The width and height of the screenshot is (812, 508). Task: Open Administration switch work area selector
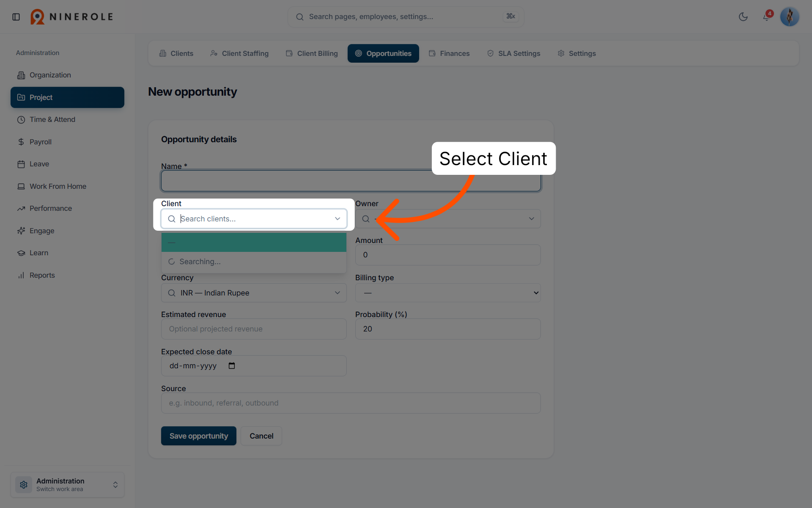pos(67,485)
